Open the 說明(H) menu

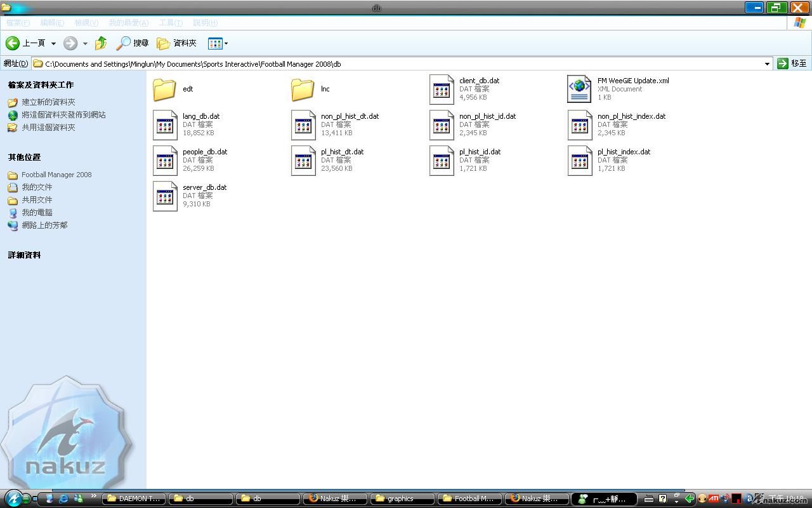pos(205,23)
